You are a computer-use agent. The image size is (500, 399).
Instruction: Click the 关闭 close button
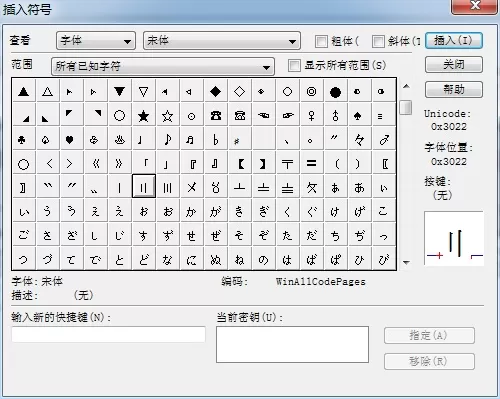point(454,64)
